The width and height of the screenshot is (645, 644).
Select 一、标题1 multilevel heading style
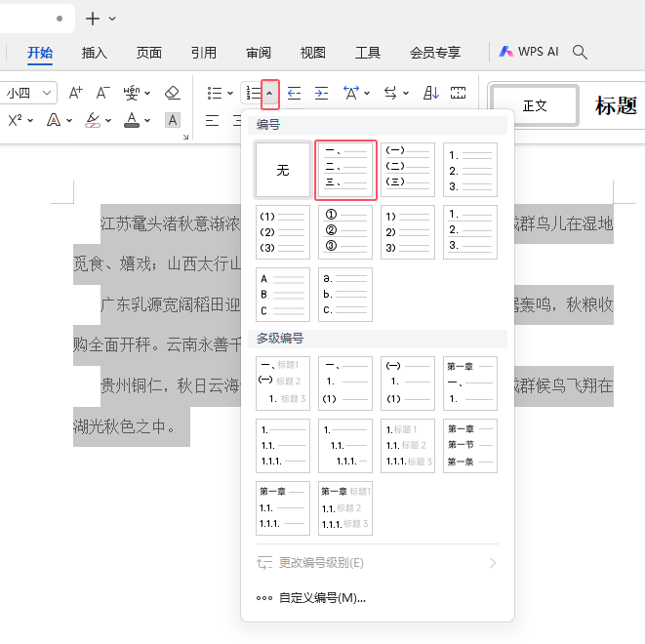pos(283,383)
